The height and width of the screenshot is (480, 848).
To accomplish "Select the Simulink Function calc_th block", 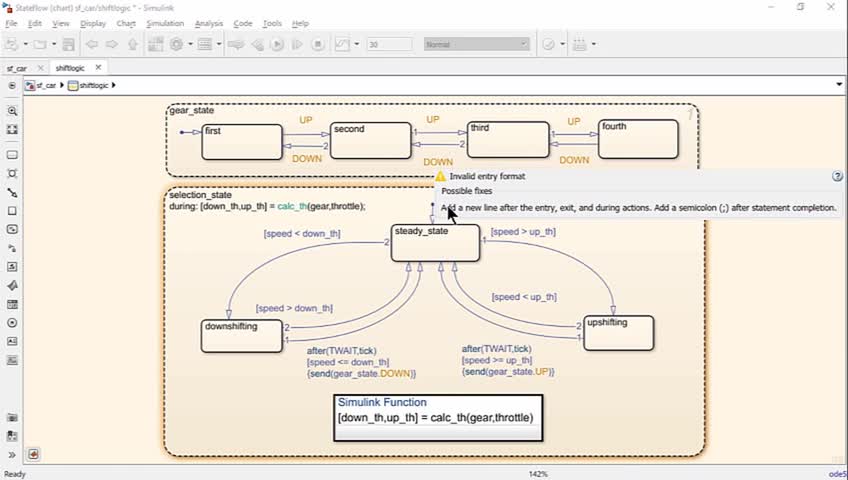I will pos(438,418).
